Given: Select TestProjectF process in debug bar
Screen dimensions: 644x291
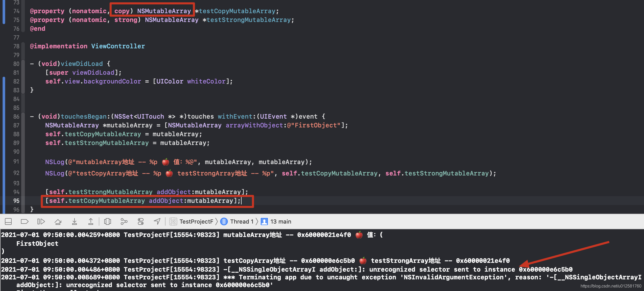Looking at the screenshot, I should (196, 221).
